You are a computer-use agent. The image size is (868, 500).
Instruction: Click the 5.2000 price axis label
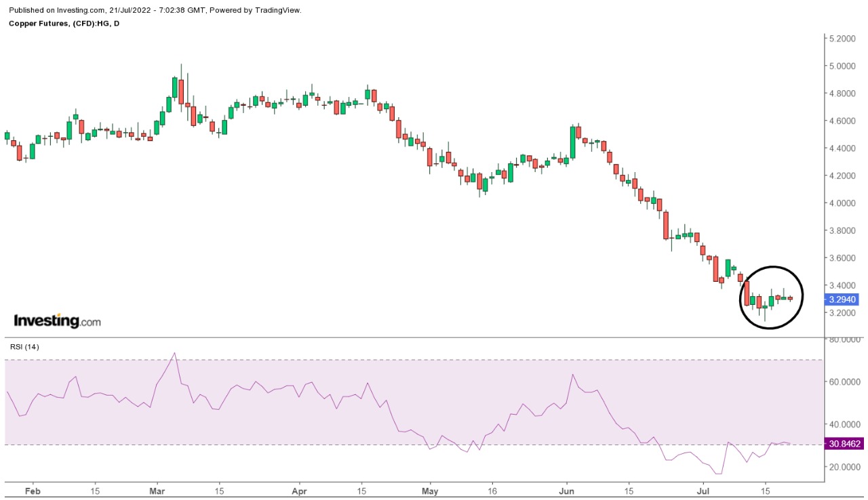pyautogui.click(x=843, y=39)
